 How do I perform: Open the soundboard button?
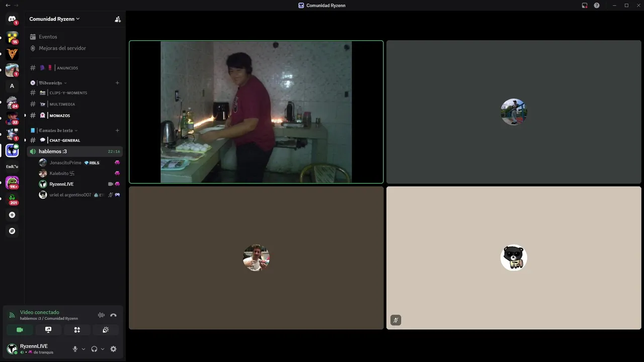tap(106, 330)
